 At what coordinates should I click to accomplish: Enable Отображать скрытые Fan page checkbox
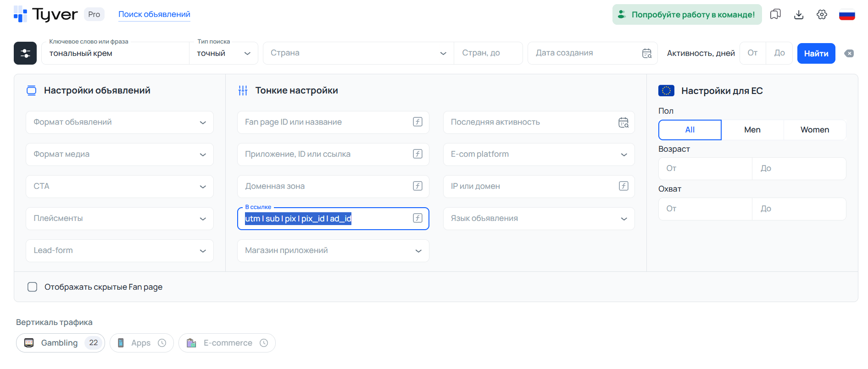(x=32, y=287)
